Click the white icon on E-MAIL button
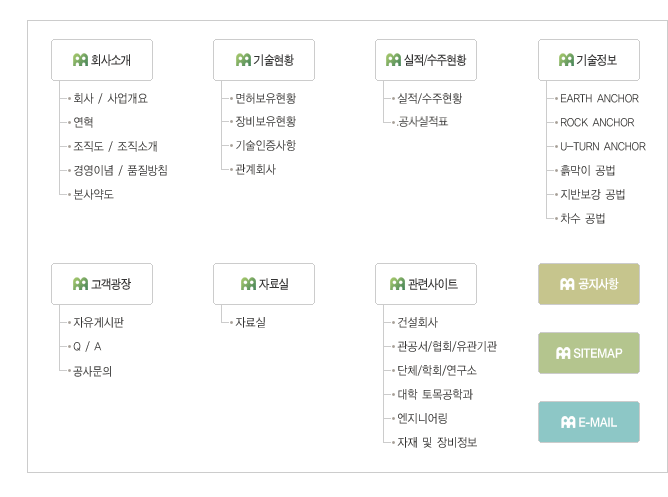The image size is (668, 497). [568, 422]
